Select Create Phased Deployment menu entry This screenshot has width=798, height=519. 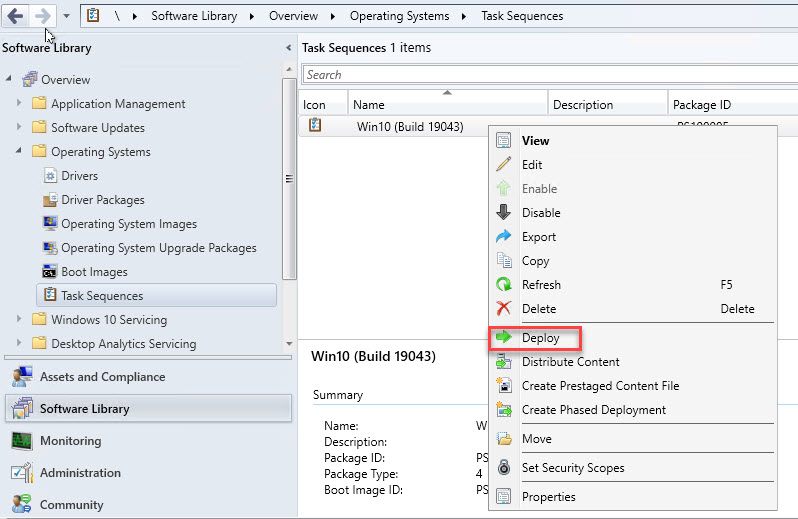click(593, 410)
